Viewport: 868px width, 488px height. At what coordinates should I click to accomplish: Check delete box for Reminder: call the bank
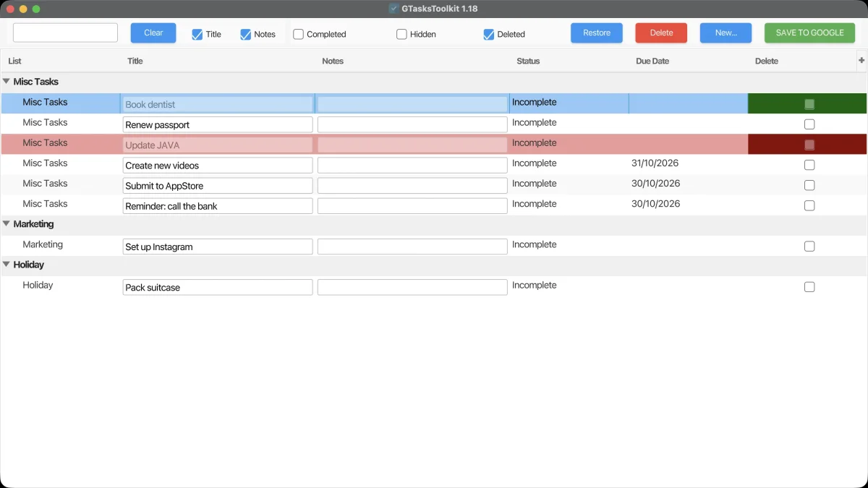809,205
